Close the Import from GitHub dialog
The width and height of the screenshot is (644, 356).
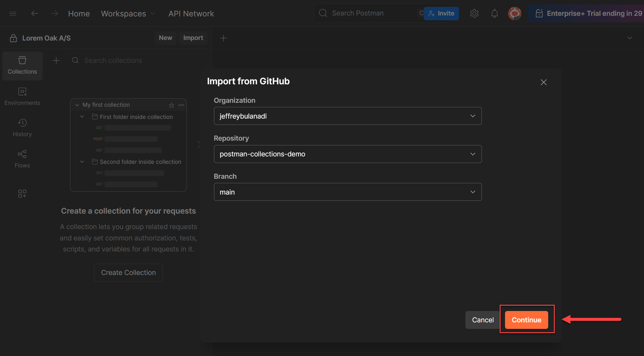[x=543, y=82]
